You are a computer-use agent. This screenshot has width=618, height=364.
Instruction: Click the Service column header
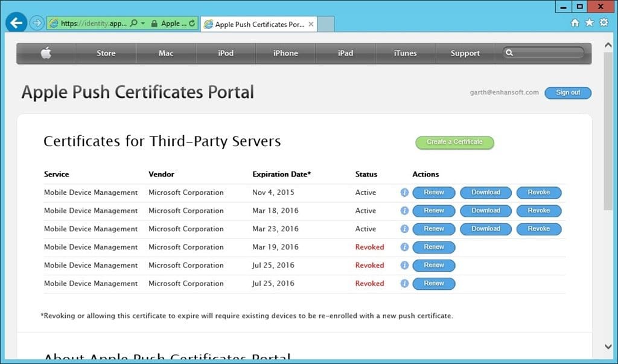point(56,174)
